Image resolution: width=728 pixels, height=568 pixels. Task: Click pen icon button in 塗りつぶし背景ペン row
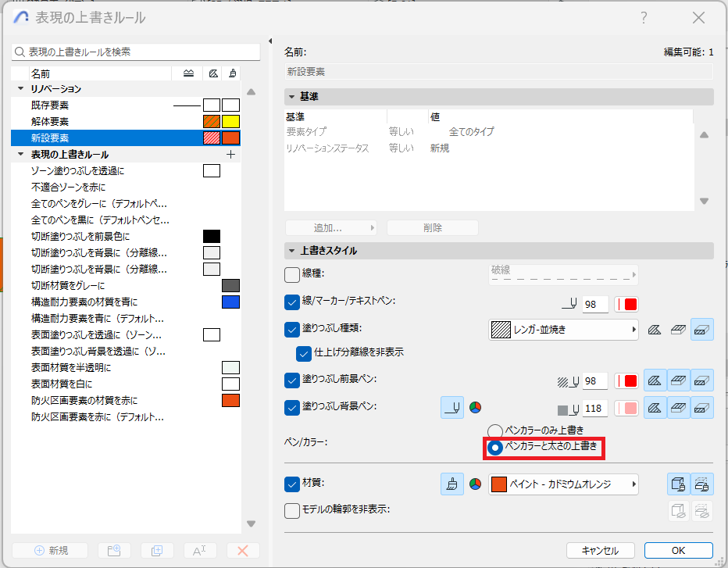pyautogui.click(x=451, y=408)
